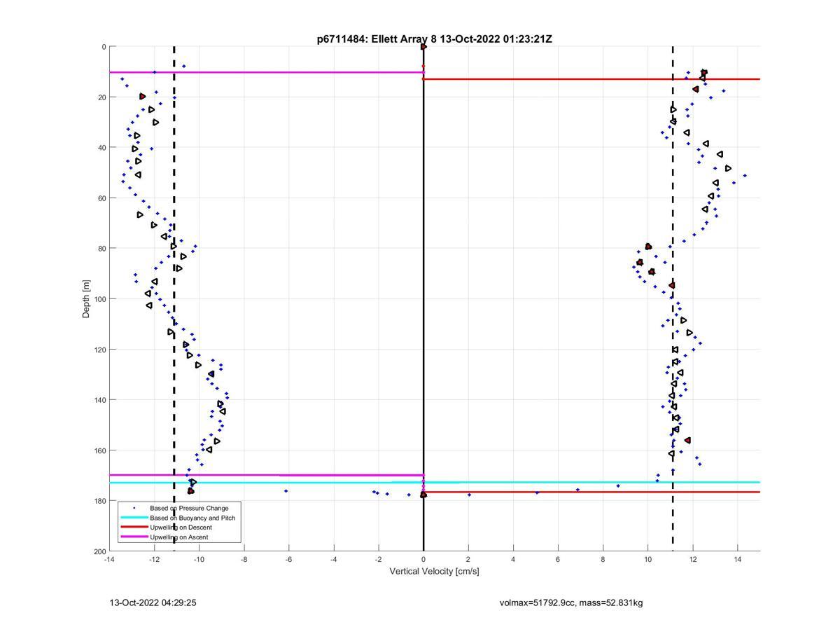Click x-axis tick label 4

pos(513,559)
